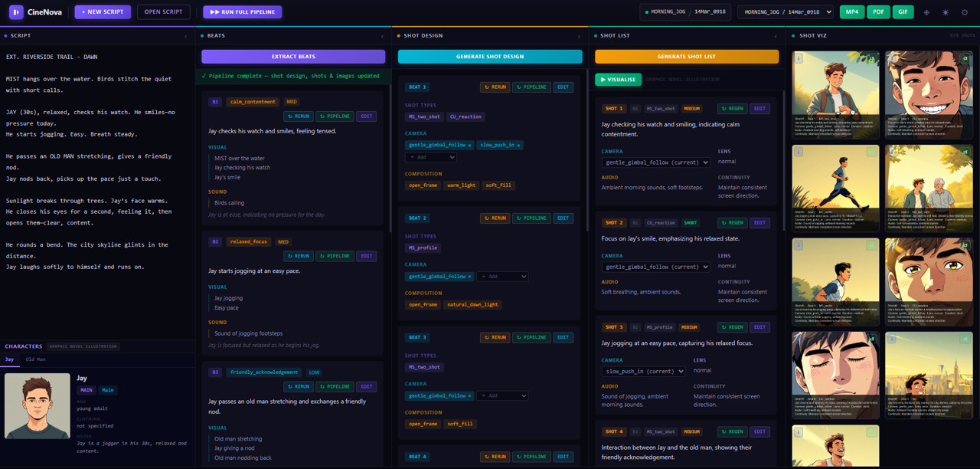
Task: Click script heading 'EXT. RIVERSIDE TRAIL - DAWN'
Action: [52, 57]
